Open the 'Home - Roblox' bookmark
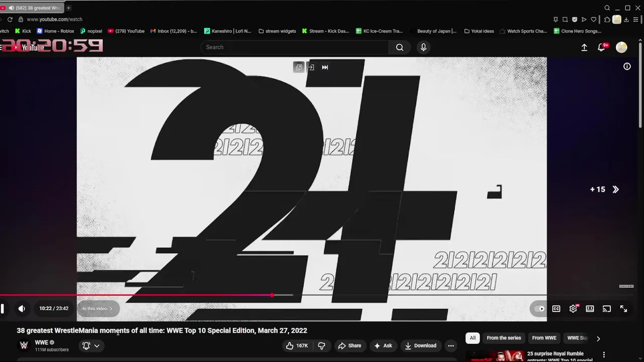 [x=55, y=31]
